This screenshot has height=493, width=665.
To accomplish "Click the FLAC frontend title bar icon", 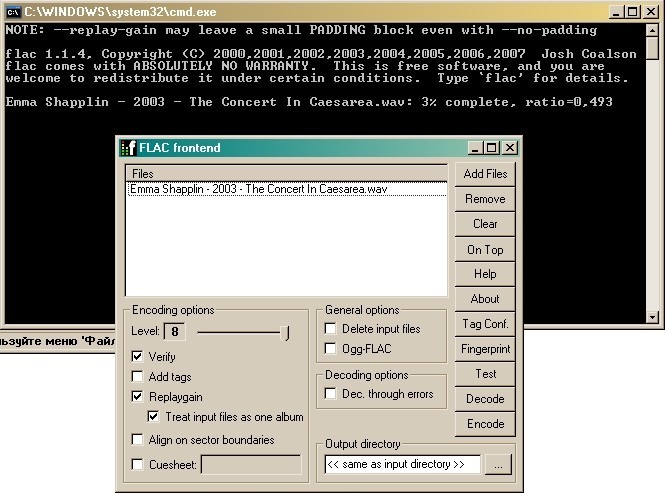I will click(129, 148).
